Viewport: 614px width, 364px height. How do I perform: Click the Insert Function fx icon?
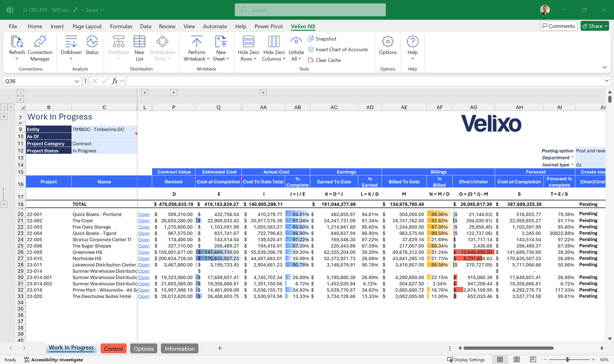tap(115, 81)
